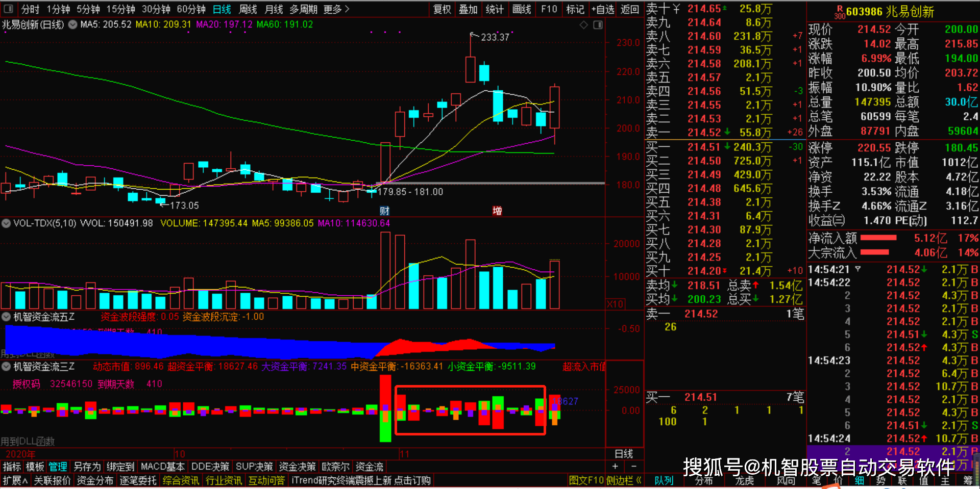
Task: Switch to 龙虎 tab
Action: 744,480
